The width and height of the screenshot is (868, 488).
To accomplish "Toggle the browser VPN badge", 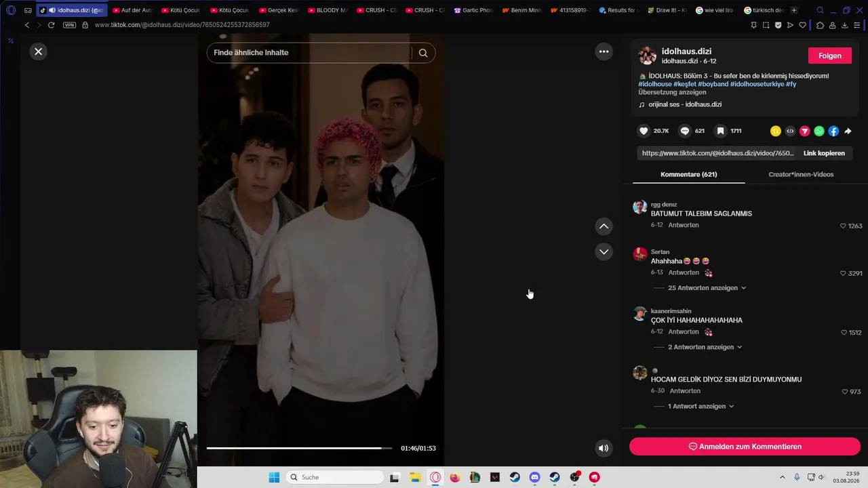I will point(69,25).
